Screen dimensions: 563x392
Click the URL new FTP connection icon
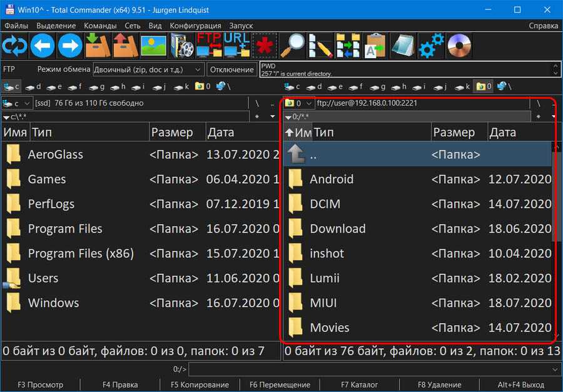pyautogui.click(x=236, y=46)
